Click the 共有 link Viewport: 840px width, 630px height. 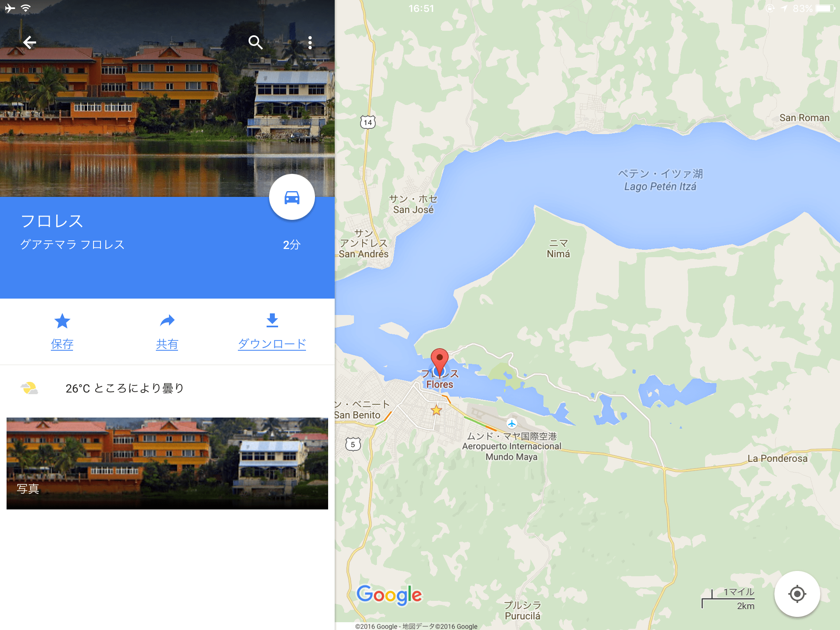(167, 344)
